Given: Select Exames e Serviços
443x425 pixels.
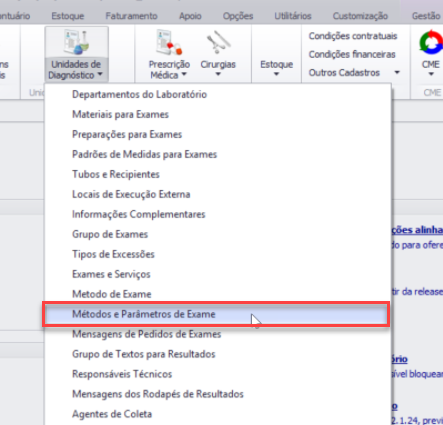Looking at the screenshot, I should tap(218, 275).
